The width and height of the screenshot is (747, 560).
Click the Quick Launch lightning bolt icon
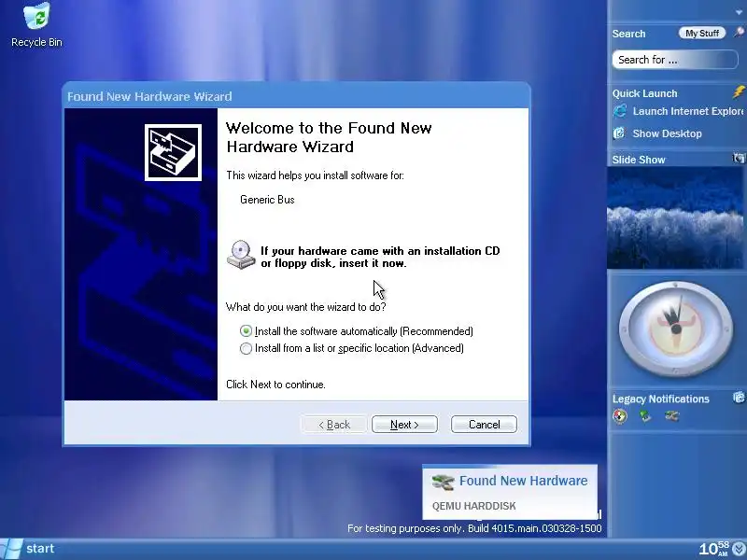point(739,91)
